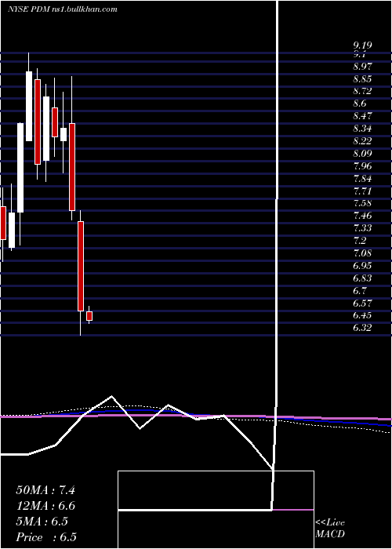Click the 8.97 price axis label
Image resolution: width=392 pixels, height=549 pixels.
pos(362,67)
